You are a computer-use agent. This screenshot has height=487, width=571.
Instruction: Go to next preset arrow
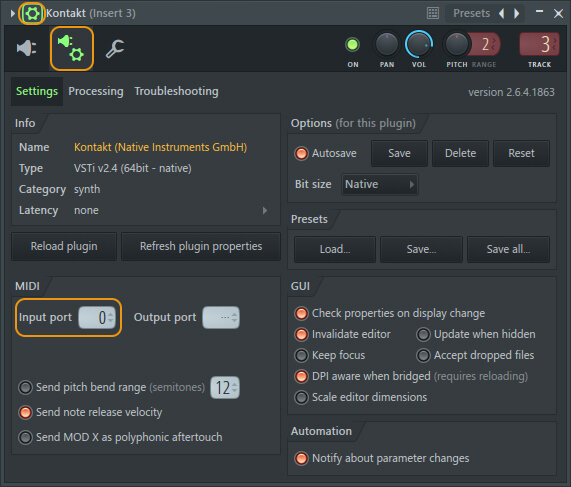click(516, 13)
